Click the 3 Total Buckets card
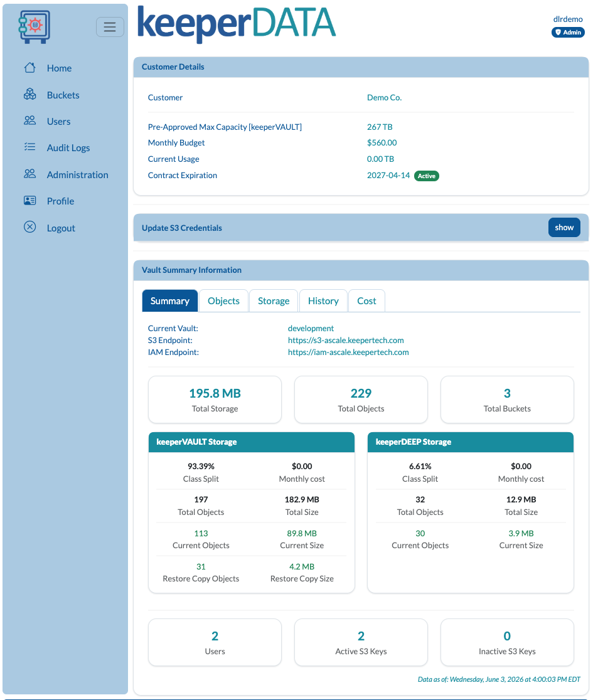This screenshot has width=598, height=700. (x=507, y=400)
